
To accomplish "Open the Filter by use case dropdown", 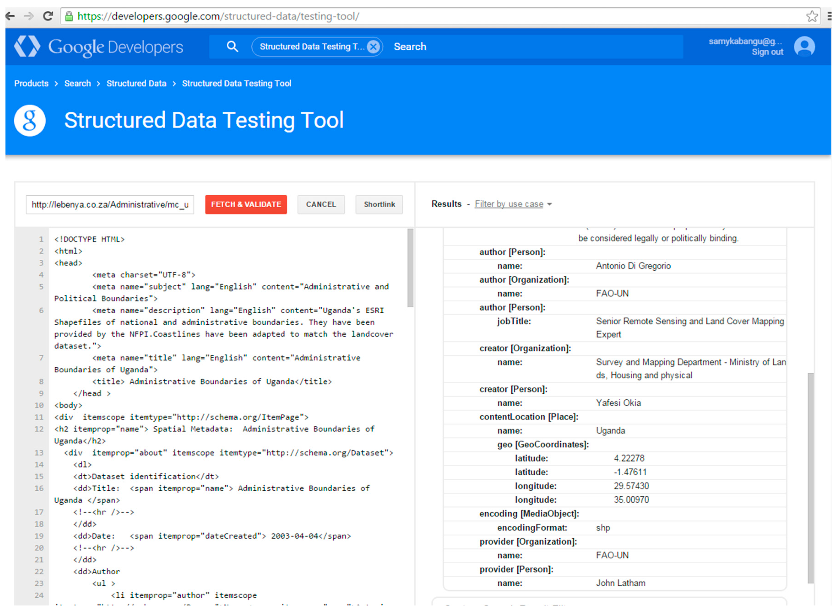I will click(x=513, y=204).
